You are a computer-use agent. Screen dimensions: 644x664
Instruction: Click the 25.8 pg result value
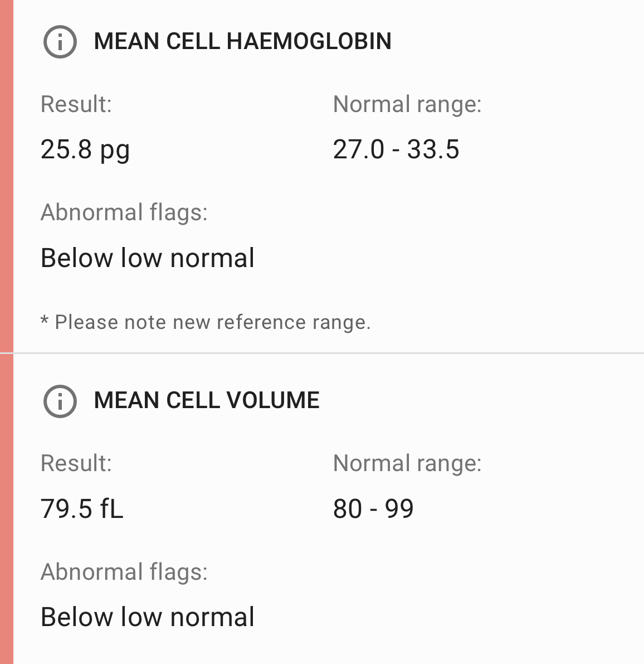click(x=85, y=151)
